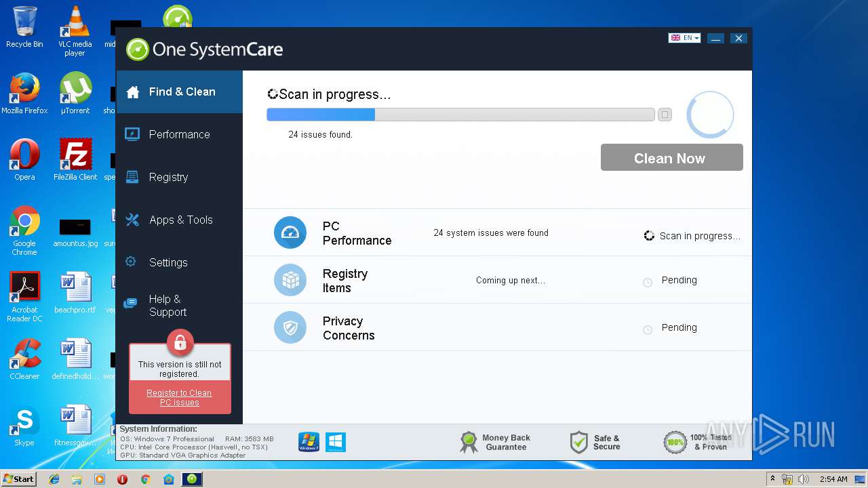Select the beachpro.rtf desktop file
This screenshot has height=488, width=868.
click(75, 293)
